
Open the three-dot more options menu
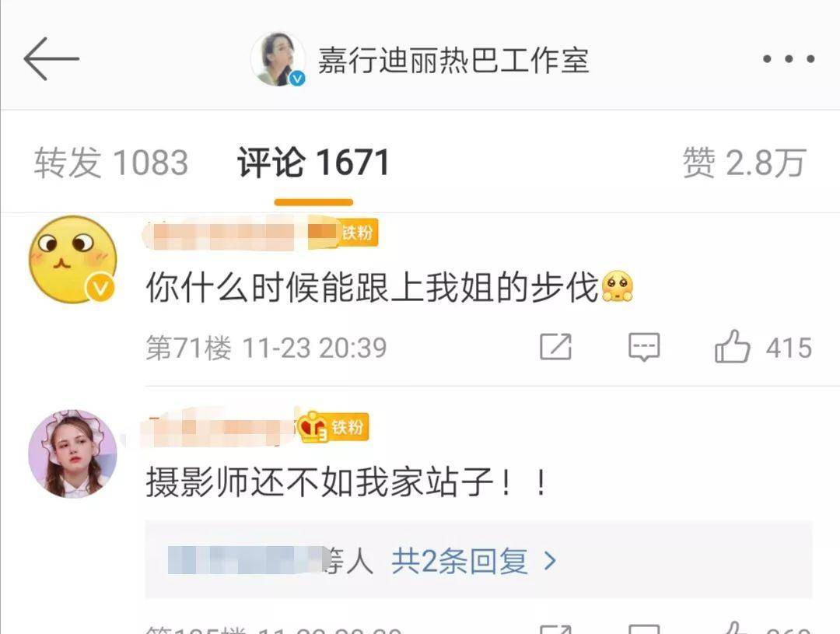pos(789,59)
